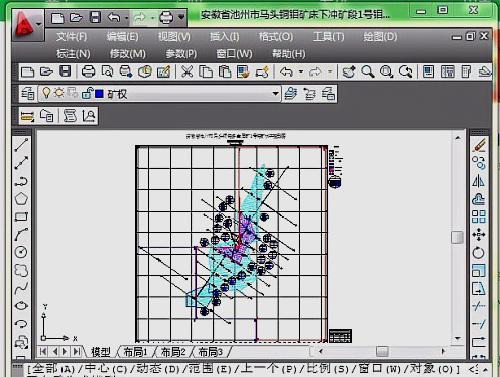Expand the application menu arrow by red logo
500x377 pixels.
click(x=39, y=24)
